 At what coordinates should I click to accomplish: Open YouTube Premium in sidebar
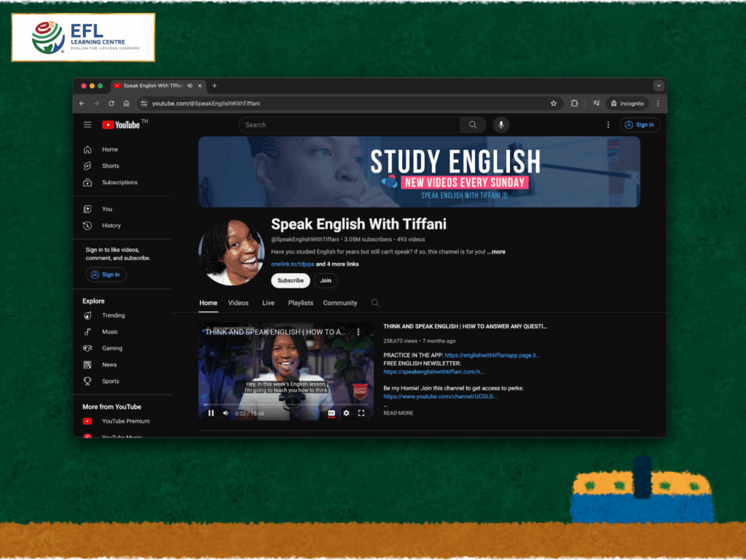tap(125, 421)
